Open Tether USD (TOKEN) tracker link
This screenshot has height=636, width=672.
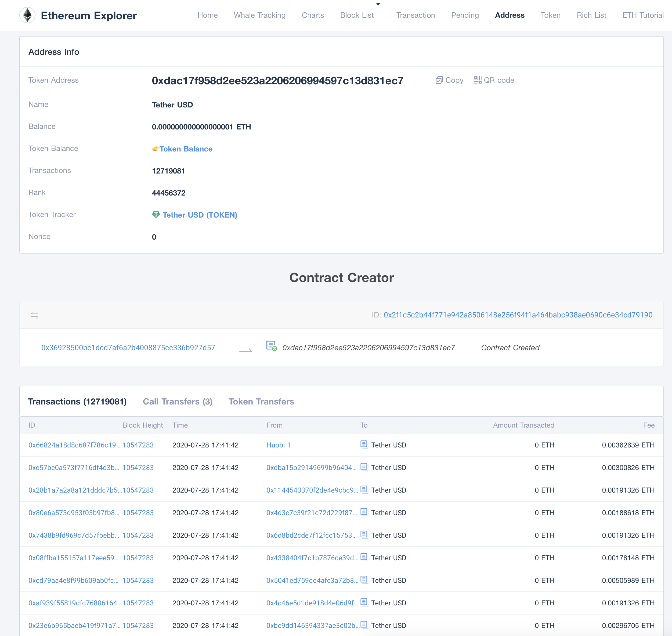[200, 215]
